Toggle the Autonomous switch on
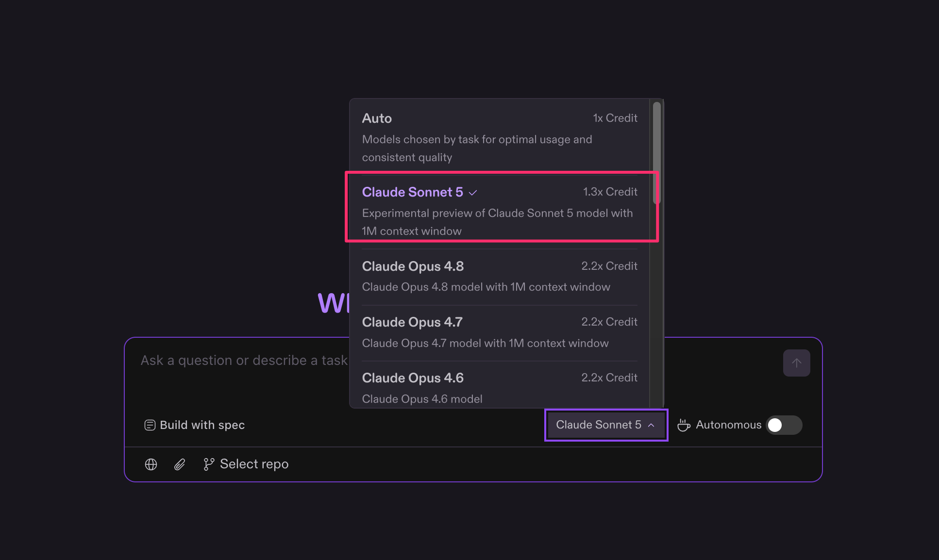Viewport: 939px width, 560px height. point(784,425)
